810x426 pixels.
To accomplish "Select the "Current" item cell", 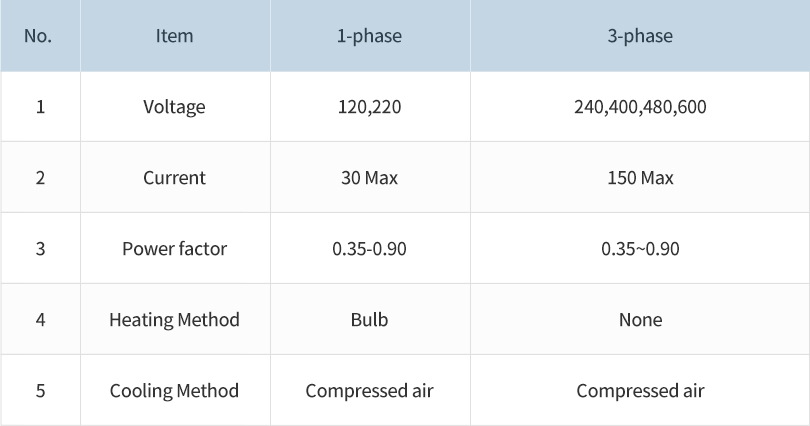I will (174, 178).
